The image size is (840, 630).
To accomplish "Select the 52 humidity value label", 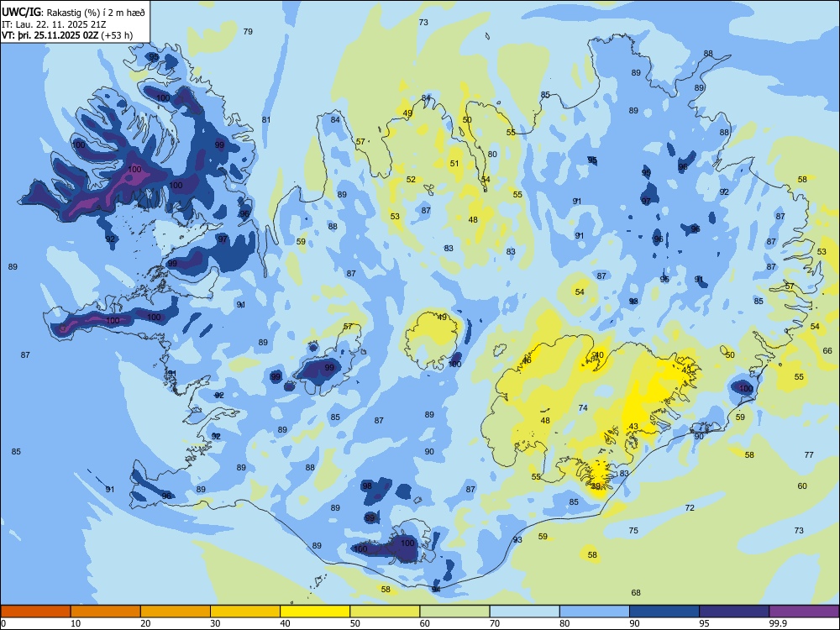I will click(x=411, y=180).
